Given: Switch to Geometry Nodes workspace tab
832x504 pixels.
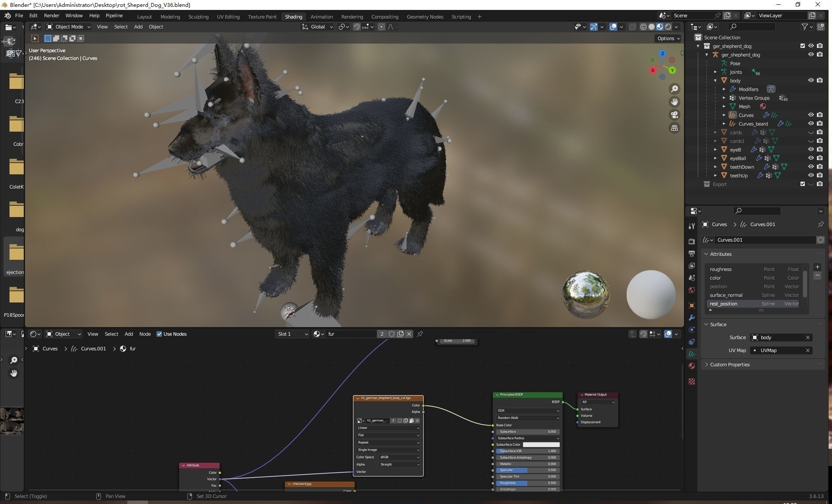Looking at the screenshot, I should [x=425, y=17].
